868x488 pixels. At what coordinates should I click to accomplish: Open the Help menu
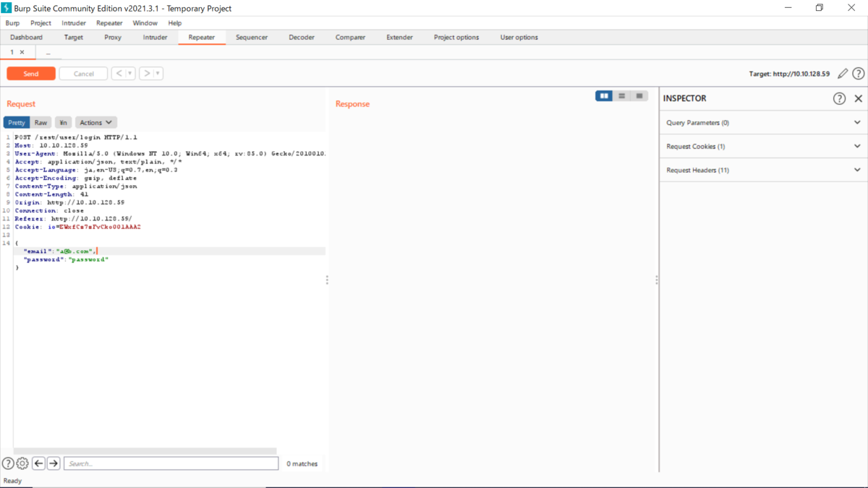click(x=175, y=23)
